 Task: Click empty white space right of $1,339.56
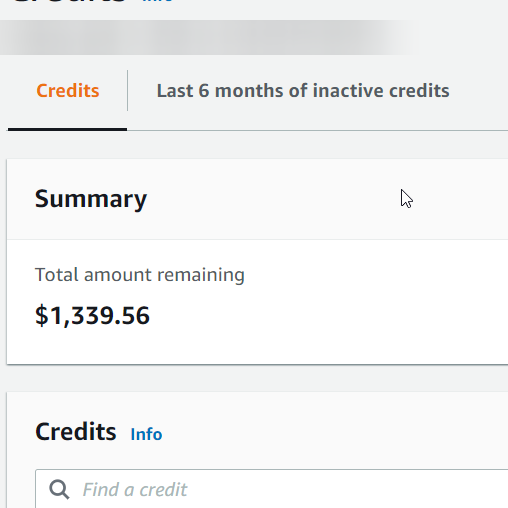[x=327, y=315]
